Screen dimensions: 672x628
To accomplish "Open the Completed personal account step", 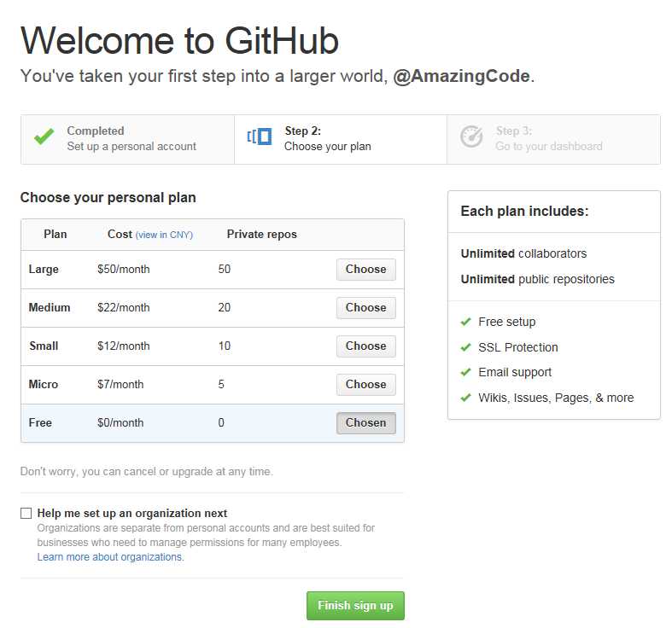I will pos(128,139).
